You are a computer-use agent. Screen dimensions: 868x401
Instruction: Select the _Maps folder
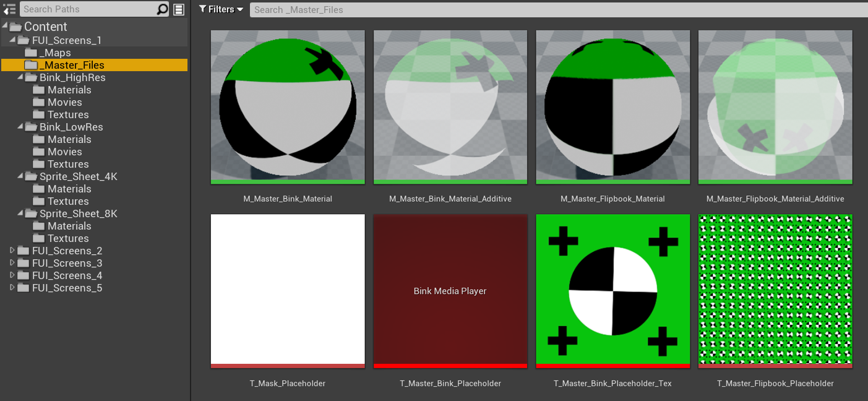(54, 53)
